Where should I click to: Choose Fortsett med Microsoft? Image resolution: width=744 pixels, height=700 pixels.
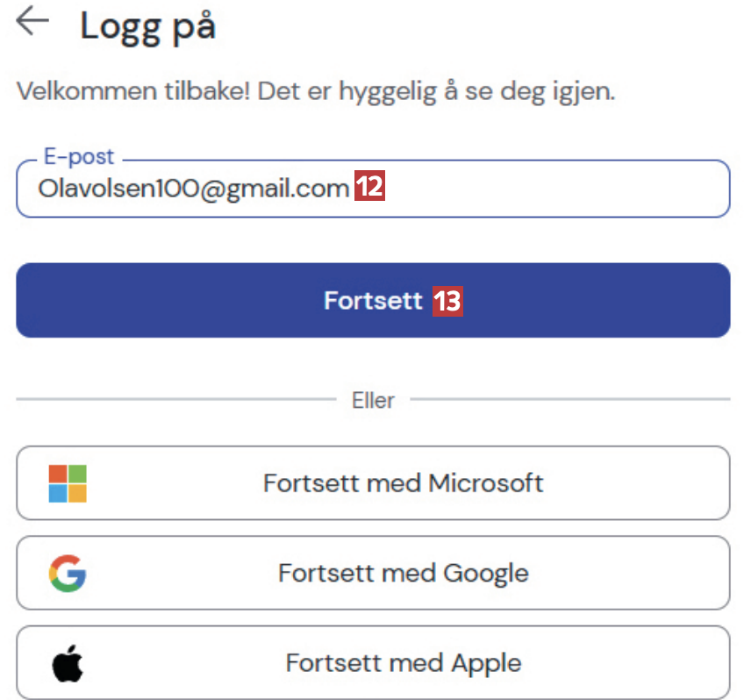(x=403, y=483)
